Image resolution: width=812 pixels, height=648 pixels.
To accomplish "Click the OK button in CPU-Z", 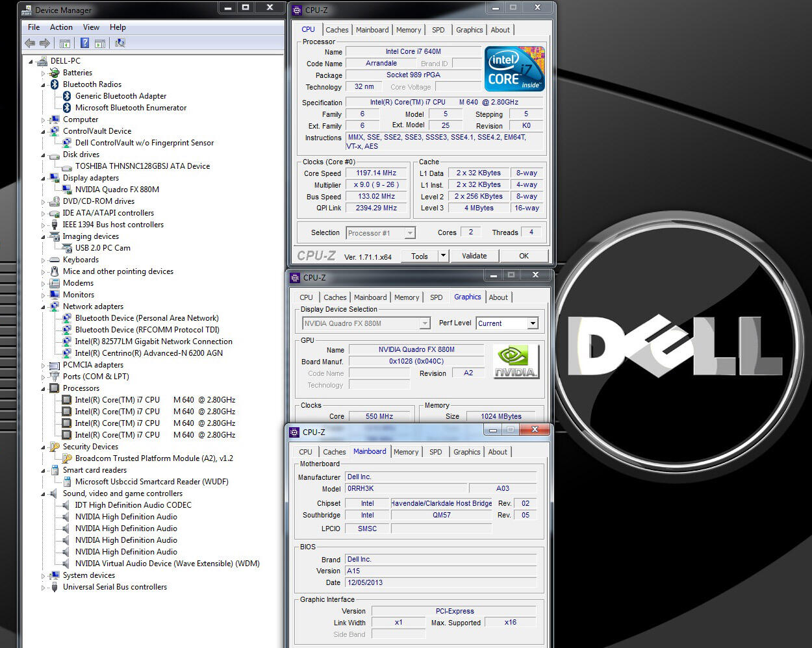I will (x=524, y=256).
